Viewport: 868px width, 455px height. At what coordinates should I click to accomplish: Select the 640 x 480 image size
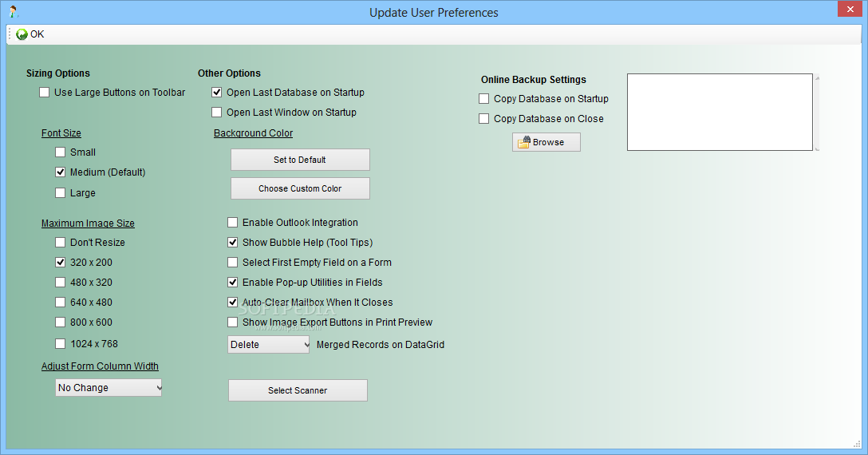tap(61, 302)
